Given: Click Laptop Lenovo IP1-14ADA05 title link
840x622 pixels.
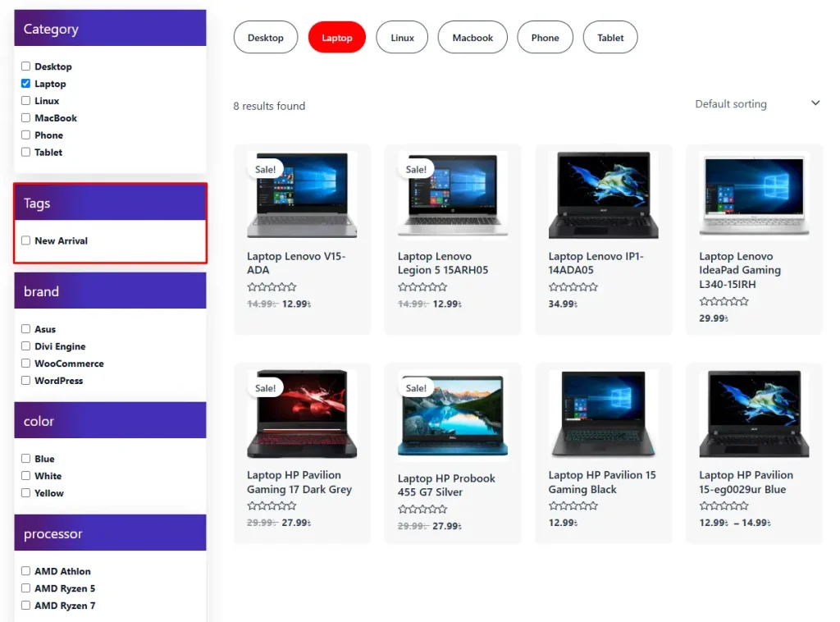Looking at the screenshot, I should [596, 263].
